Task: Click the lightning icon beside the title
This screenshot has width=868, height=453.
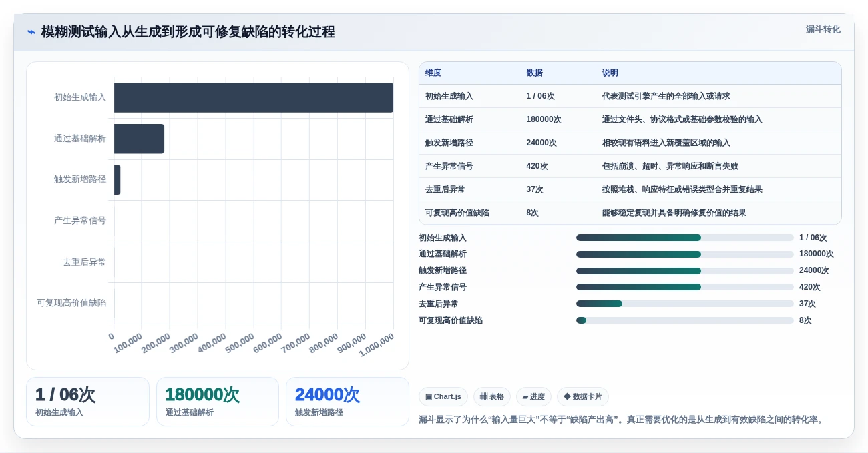Action: point(31,32)
